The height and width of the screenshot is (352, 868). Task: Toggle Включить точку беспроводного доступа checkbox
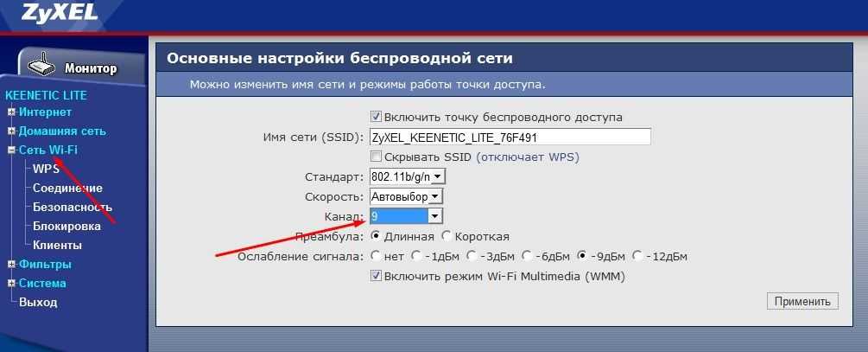click(x=376, y=117)
